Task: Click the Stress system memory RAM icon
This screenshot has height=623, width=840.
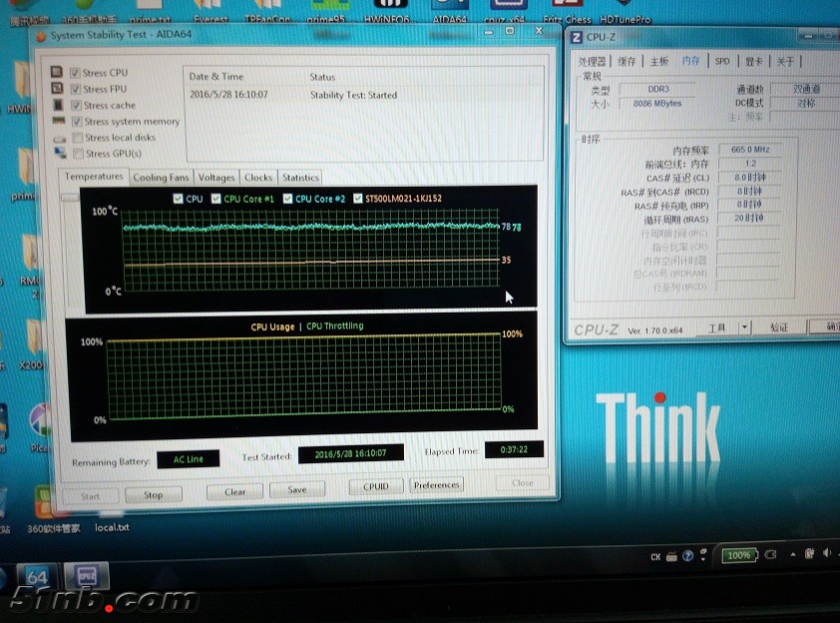Action: click(59, 122)
